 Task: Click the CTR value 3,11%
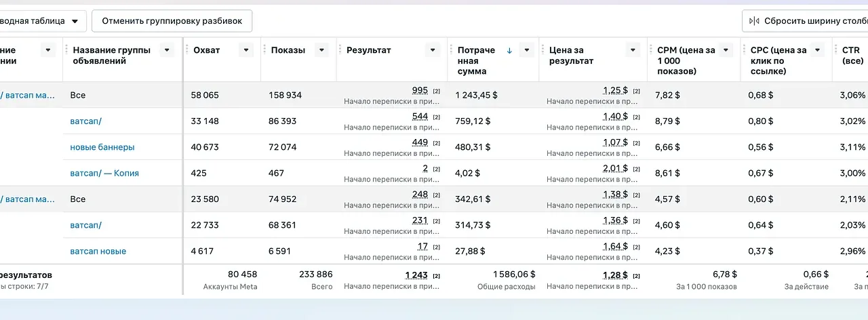point(854,147)
